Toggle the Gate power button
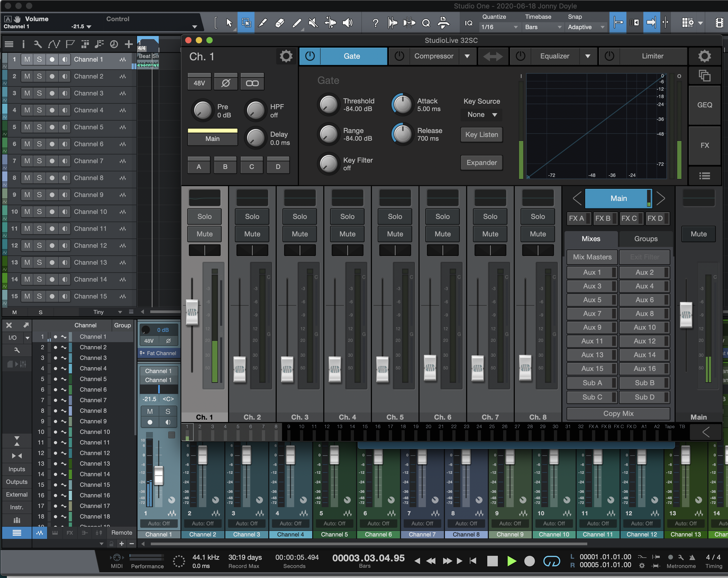The image size is (728, 578). (x=310, y=56)
